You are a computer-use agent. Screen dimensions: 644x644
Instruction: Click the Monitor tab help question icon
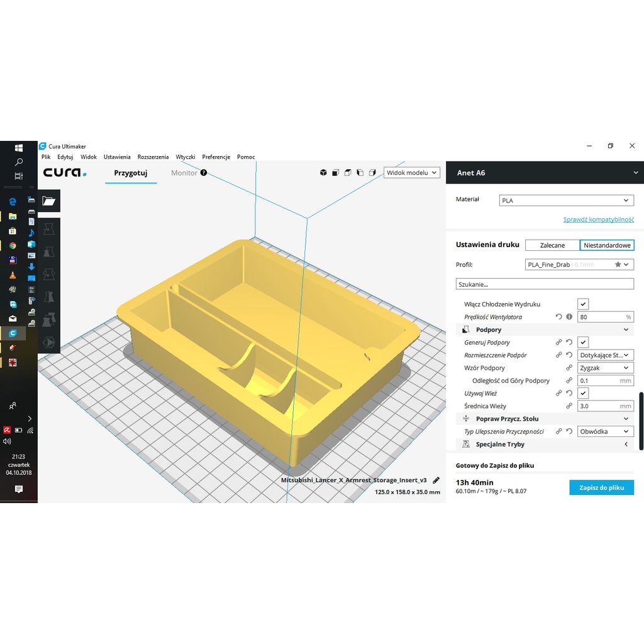[x=204, y=172]
